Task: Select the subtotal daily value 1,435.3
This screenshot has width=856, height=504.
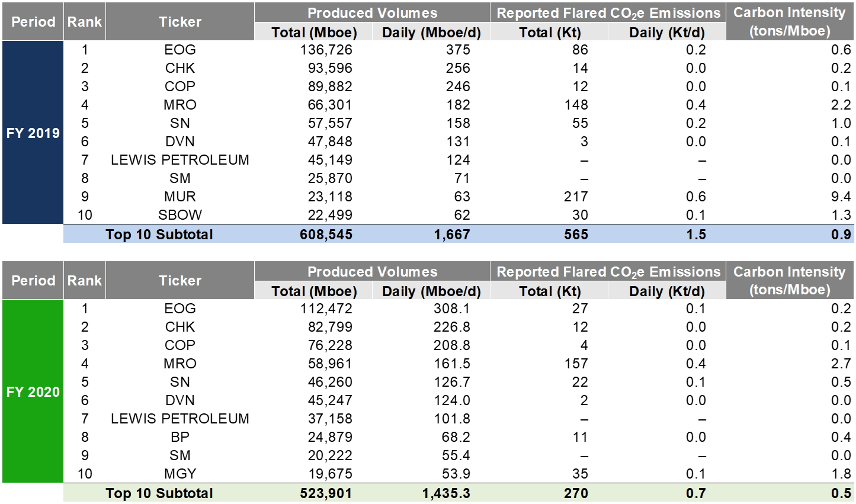Action: pyautogui.click(x=445, y=493)
